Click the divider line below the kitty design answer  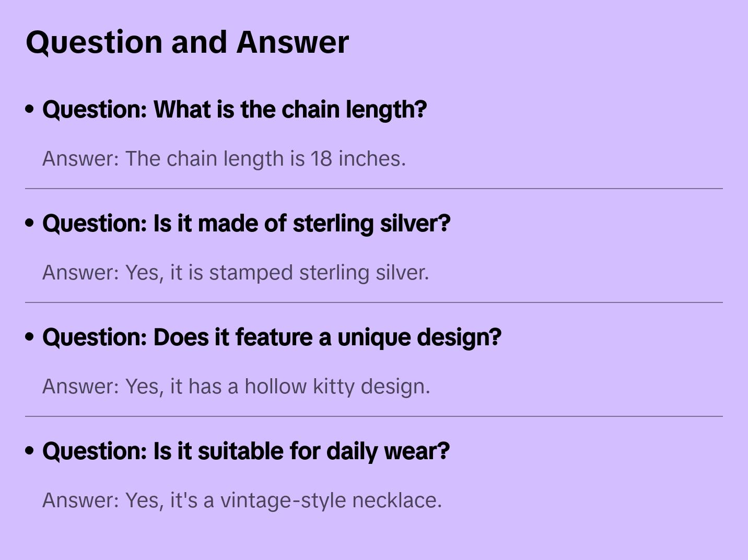[374, 416]
